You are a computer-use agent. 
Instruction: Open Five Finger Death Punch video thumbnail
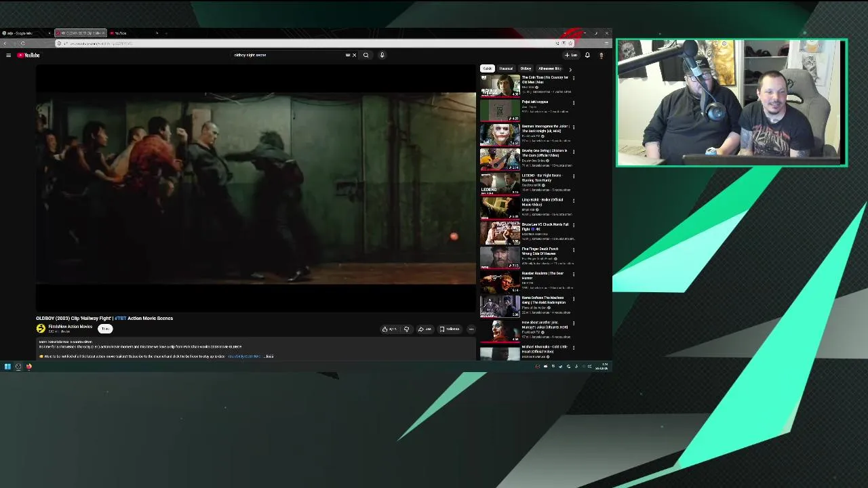(x=500, y=257)
